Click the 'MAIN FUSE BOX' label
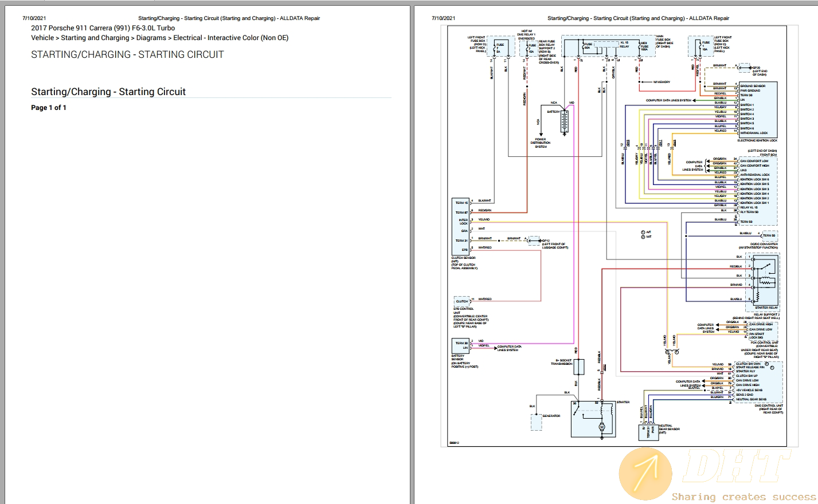Viewport: 818px width, 504px height. pyautogui.click(x=664, y=38)
